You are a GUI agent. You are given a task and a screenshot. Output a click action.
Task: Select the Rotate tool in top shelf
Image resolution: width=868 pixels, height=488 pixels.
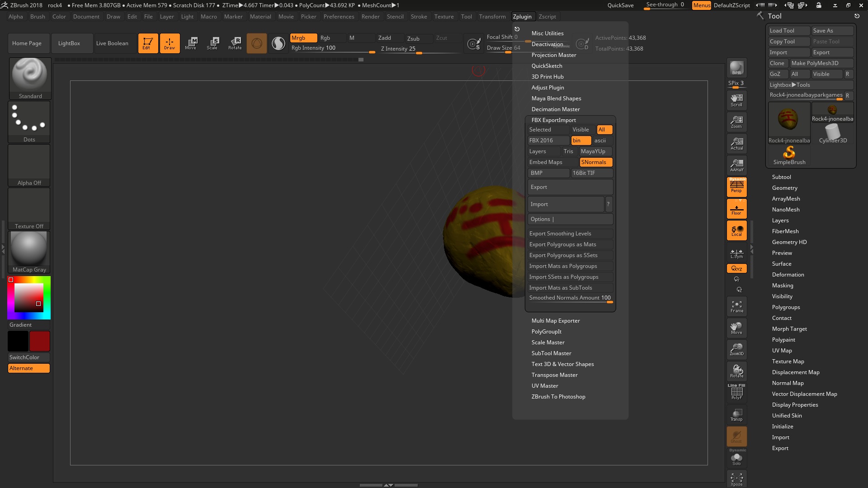click(235, 43)
